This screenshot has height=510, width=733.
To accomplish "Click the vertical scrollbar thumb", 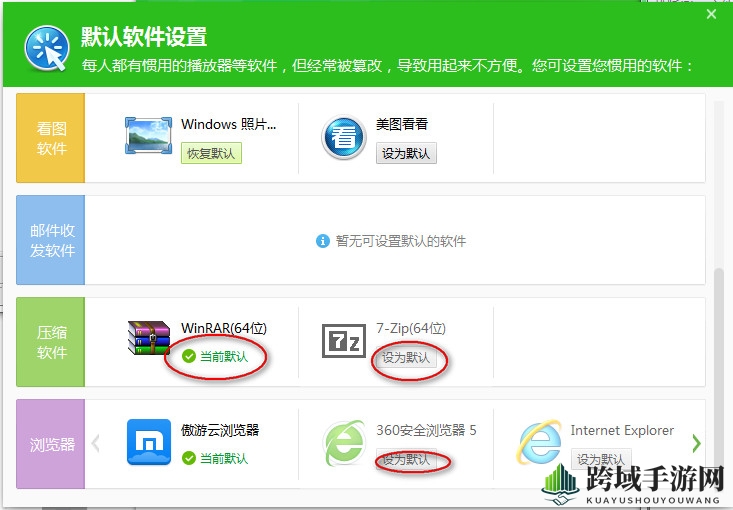I will pyautogui.click(x=719, y=379).
